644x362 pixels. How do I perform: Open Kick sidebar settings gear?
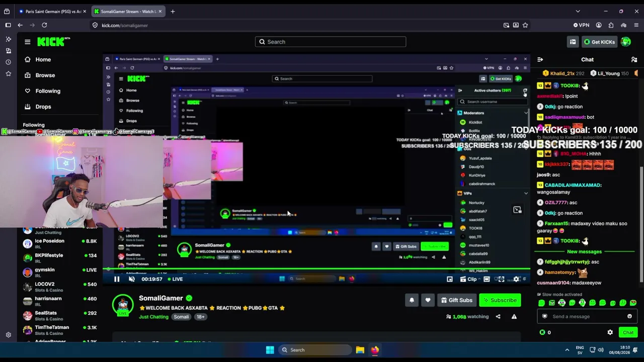point(9,335)
